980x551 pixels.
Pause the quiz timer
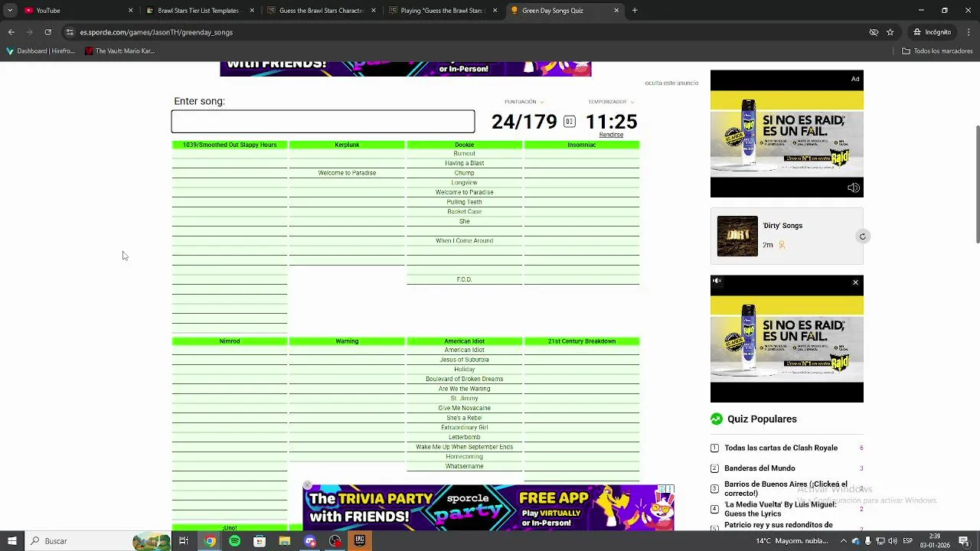[570, 122]
